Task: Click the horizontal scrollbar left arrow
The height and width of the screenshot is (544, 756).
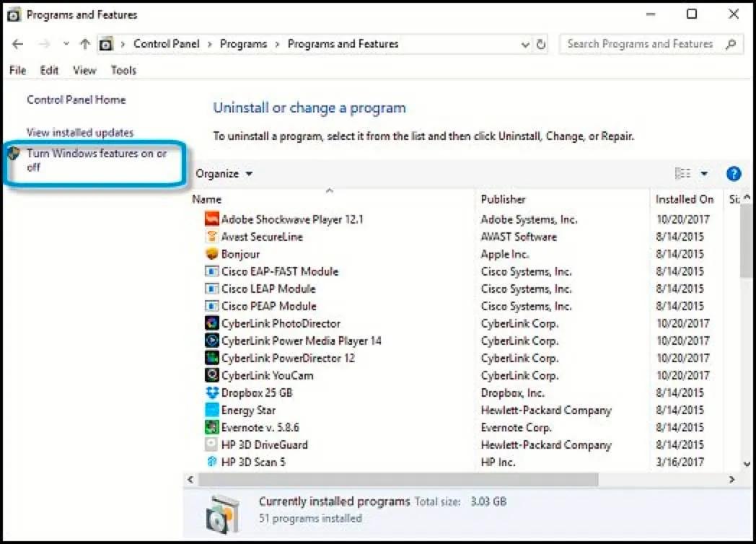Action: point(190,479)
